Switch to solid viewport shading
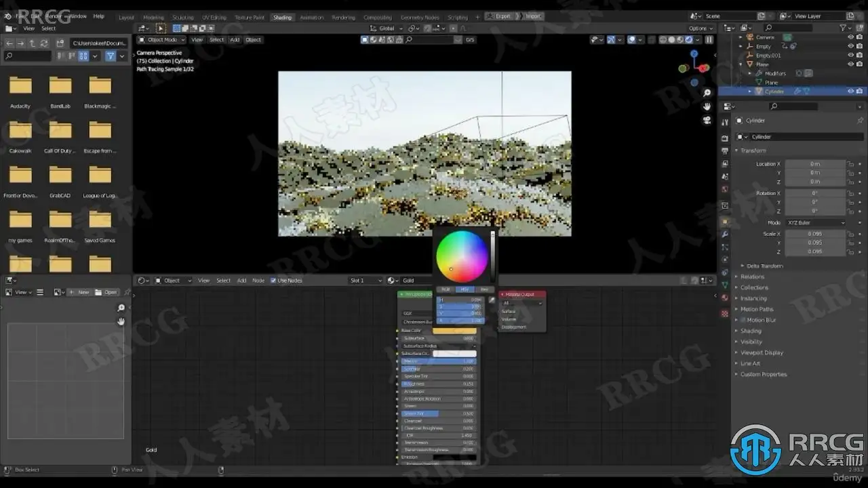Screen dimensions: 868x488 pos(671,39)
